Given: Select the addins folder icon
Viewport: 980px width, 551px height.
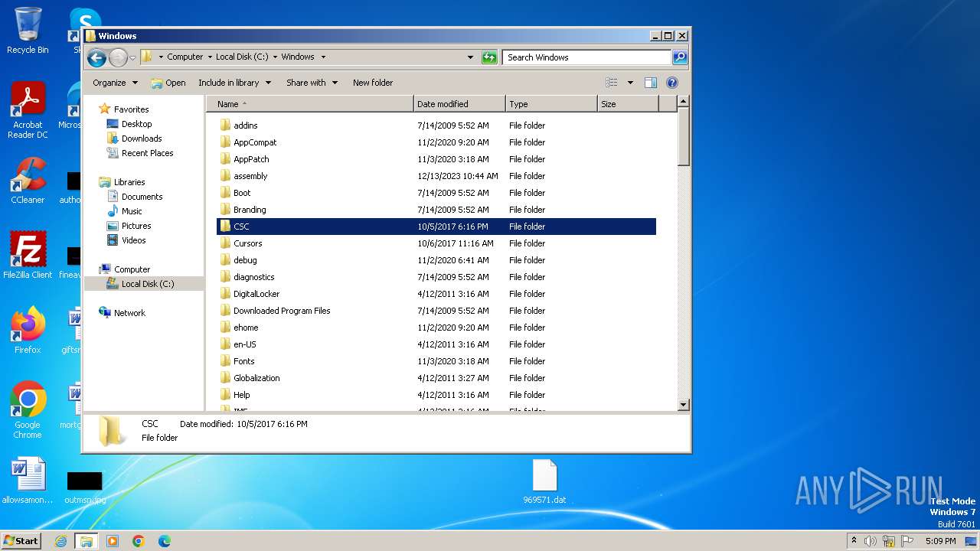Looking at the screenshot, I should [x=225, y=126].
